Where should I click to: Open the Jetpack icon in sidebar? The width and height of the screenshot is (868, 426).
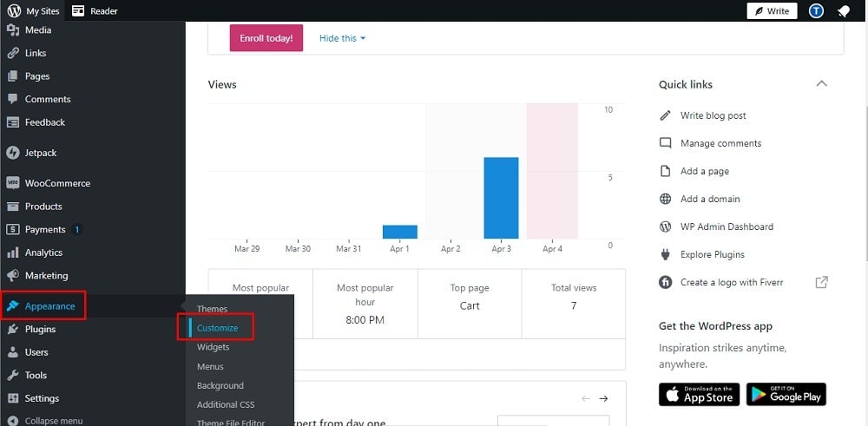click(13, 153)
